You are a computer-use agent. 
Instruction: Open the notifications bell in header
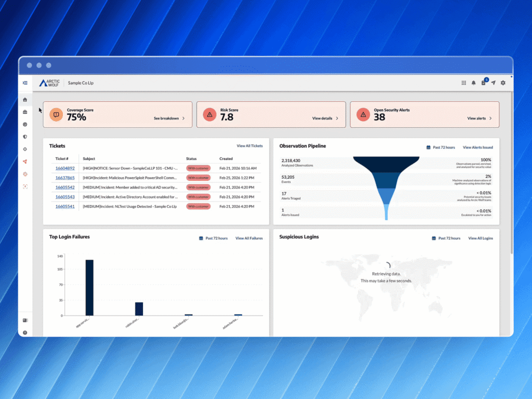pyautogui.click(x=474, y=83)
